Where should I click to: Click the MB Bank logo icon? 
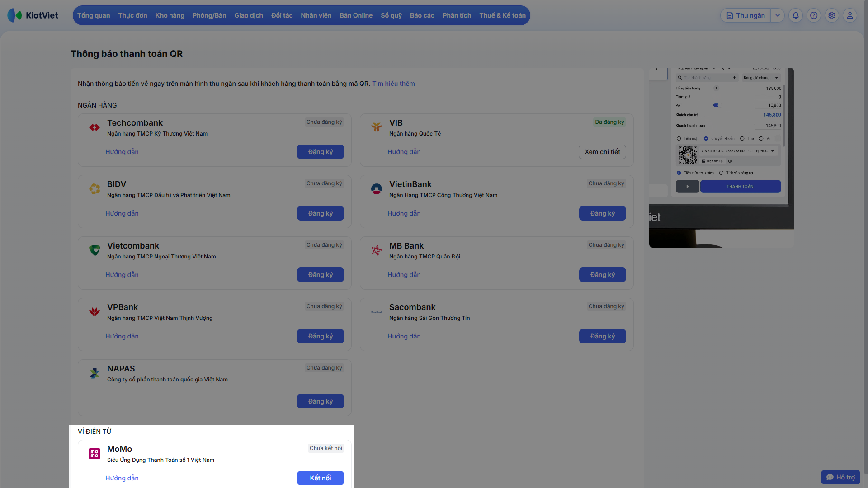click(x=377, y=250)
